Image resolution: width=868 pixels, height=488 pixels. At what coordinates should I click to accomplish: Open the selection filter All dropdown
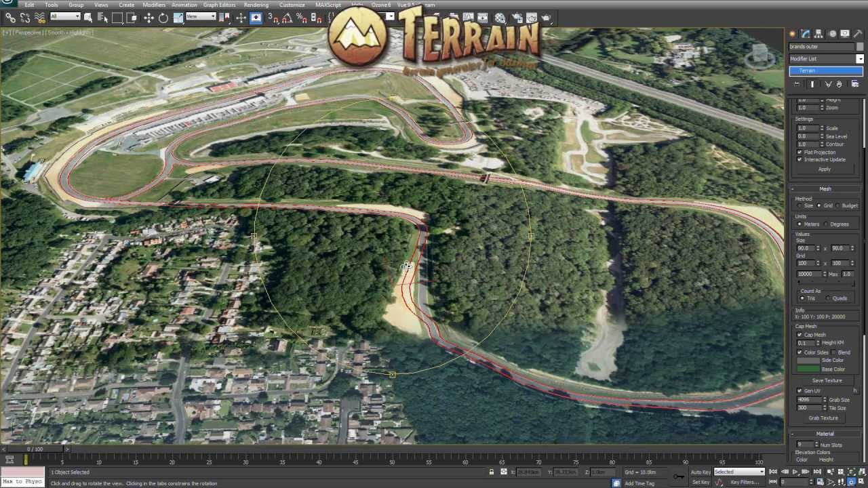pyautogui.click(x=66, y=16)
